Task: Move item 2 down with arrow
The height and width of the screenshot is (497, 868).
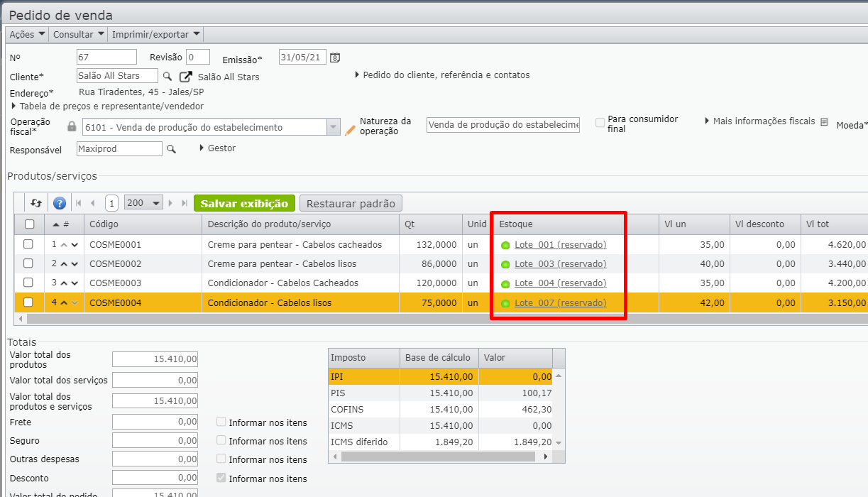Action: 75,264
